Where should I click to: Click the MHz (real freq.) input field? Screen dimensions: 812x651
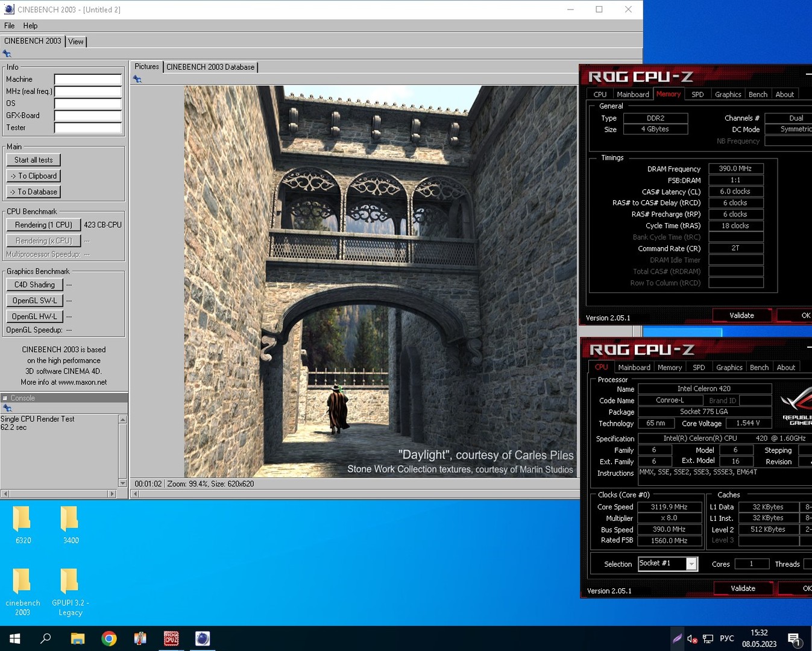[88, 92]
